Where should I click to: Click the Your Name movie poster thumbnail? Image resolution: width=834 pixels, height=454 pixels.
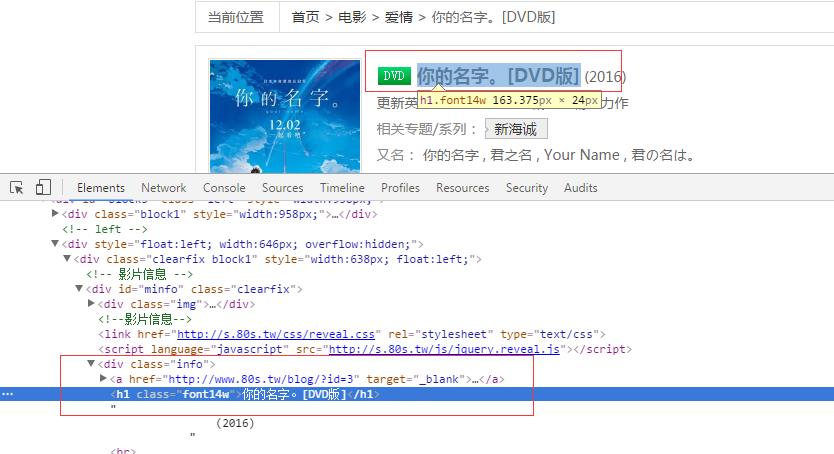(x=285, y=116)
